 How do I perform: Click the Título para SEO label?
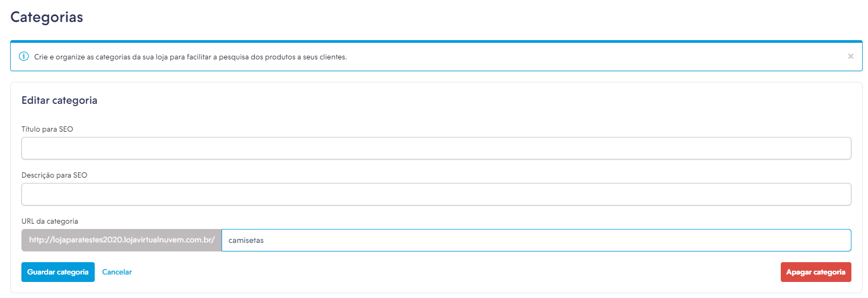pyautogui.click(x=47, y=129)
